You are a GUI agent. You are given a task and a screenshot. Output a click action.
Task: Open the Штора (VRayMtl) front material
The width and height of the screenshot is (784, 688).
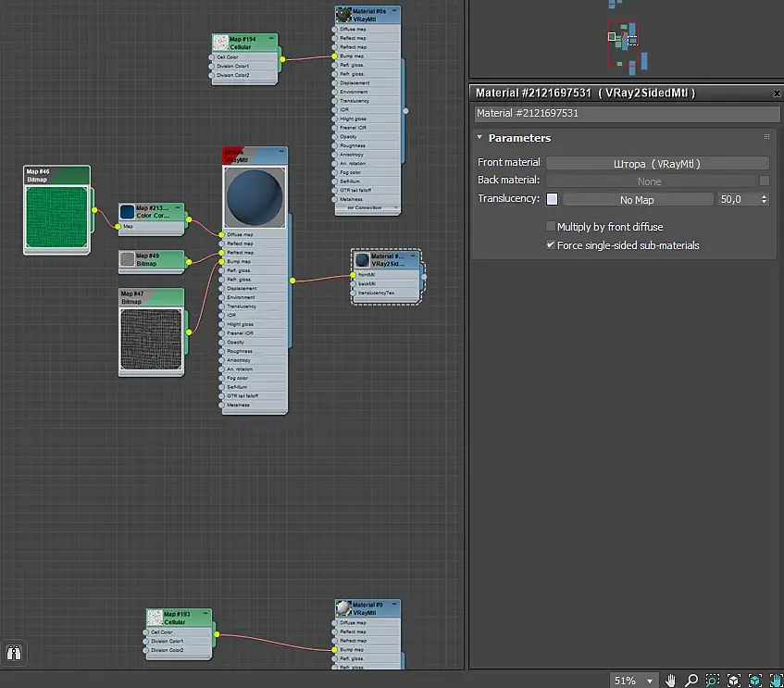coord(656,163)
